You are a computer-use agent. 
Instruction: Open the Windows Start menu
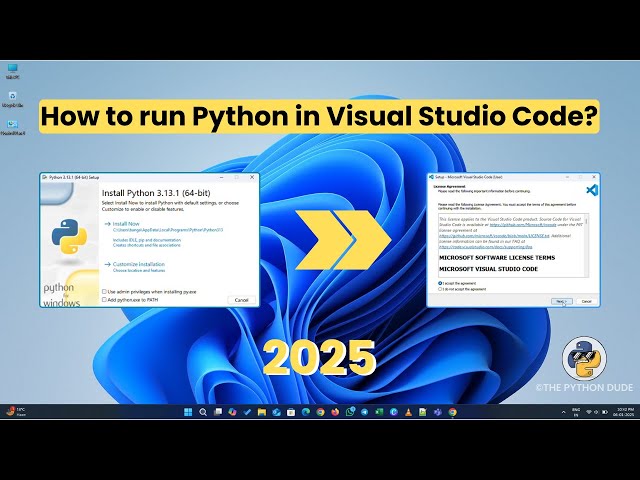(x=188, y=412)
